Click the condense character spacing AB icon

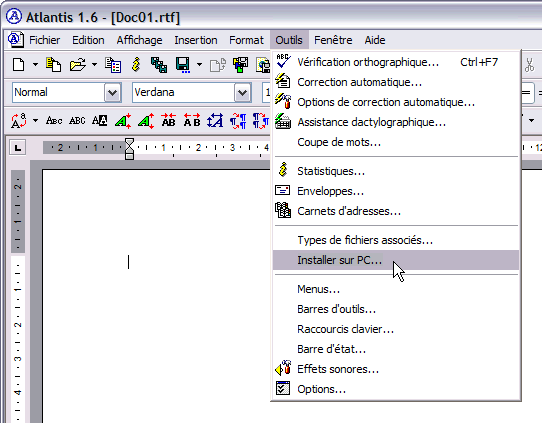tap(169, 121)
